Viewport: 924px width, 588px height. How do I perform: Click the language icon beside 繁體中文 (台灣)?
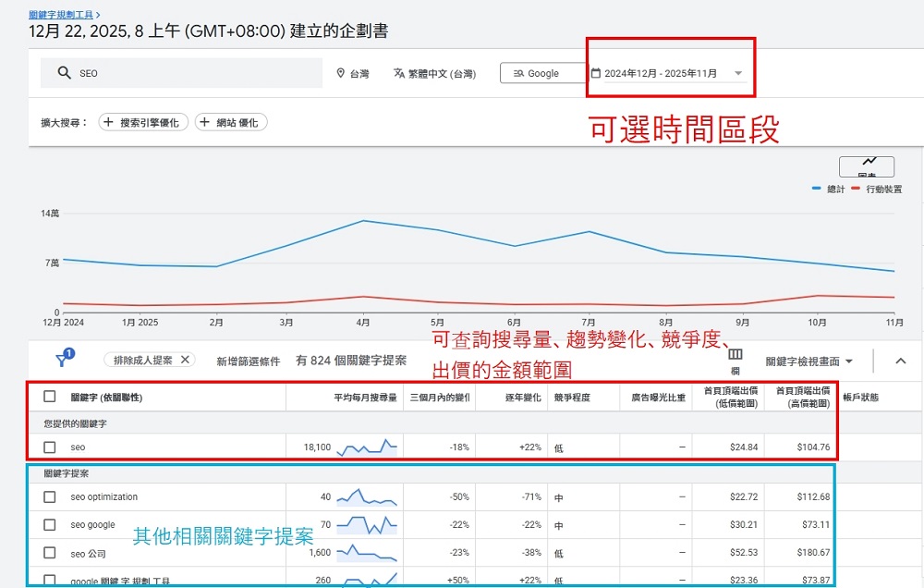pyautogui.click(x=398, y=72)
